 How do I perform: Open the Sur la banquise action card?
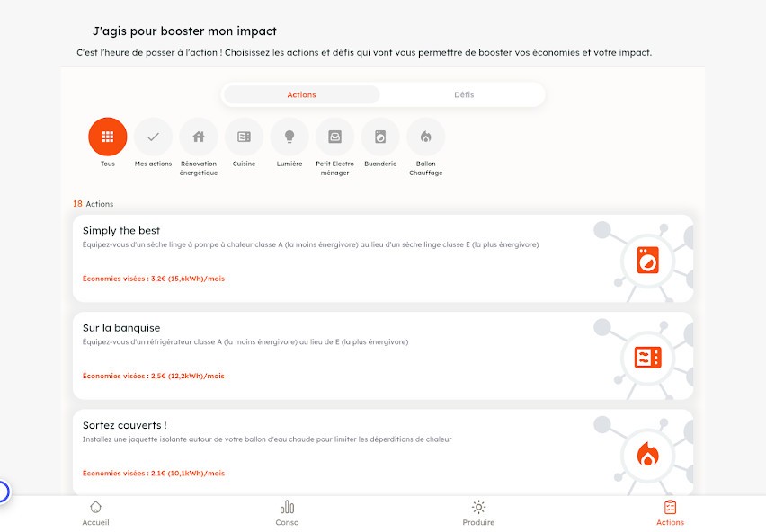pos(383,356)
